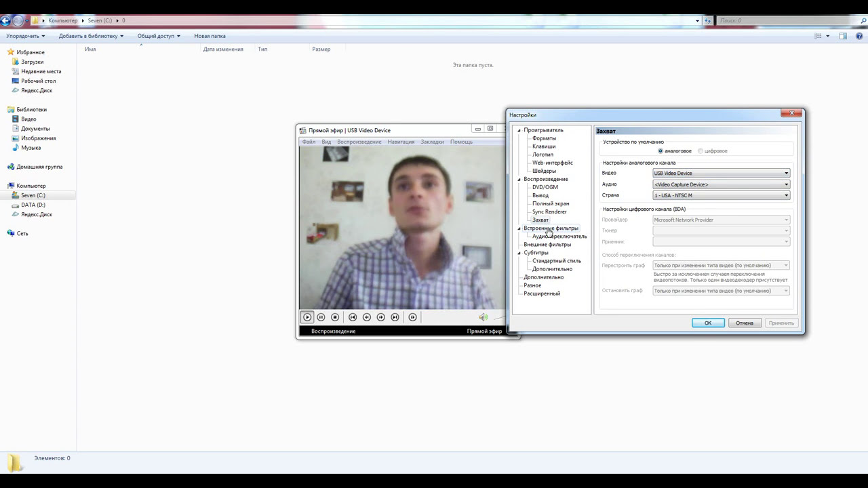Screen dimensions: 868x488
Task: Open the Помощь menu
Action: tap(461, 142)
